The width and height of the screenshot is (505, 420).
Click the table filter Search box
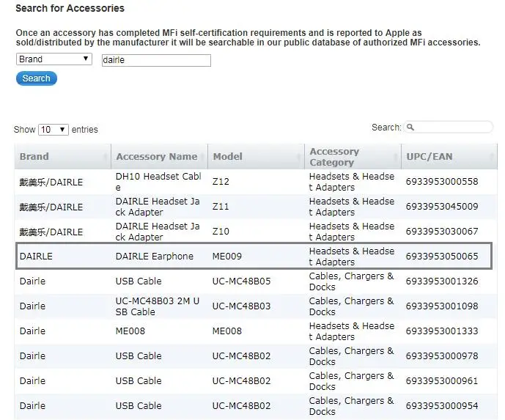click(x=449, y=128)
